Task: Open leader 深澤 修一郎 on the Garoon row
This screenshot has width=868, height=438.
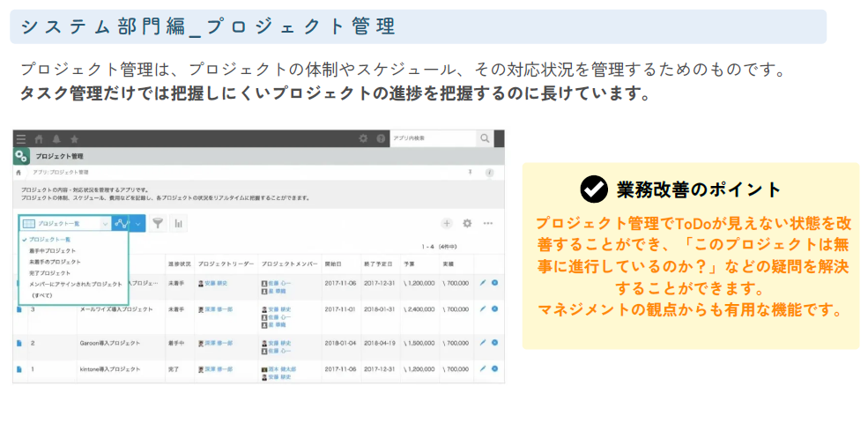Action: pos(219,344)
